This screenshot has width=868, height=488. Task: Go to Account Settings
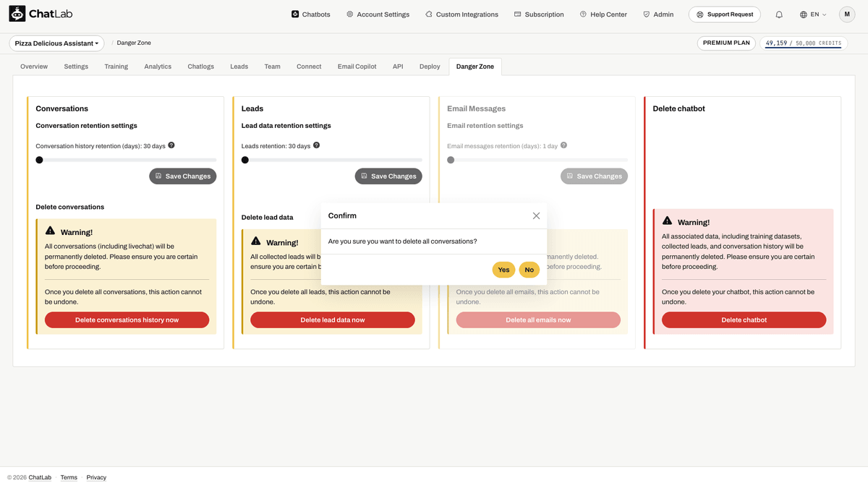pos(378,14)
